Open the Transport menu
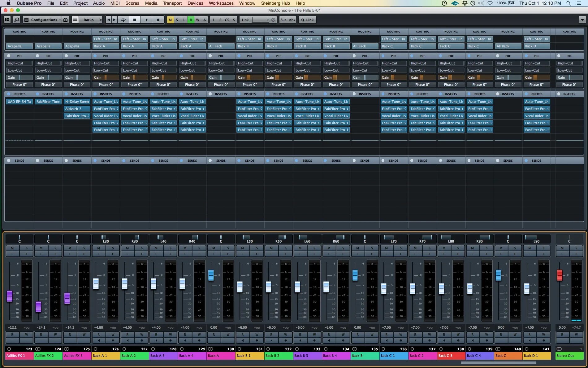This screenshot has height=368, width=588. (x=172, y=3)
